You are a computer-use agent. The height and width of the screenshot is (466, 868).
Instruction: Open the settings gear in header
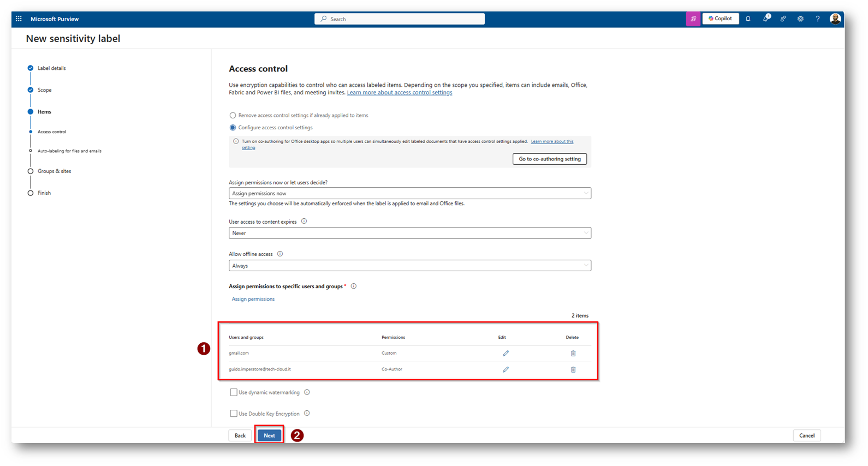point(800,19)
